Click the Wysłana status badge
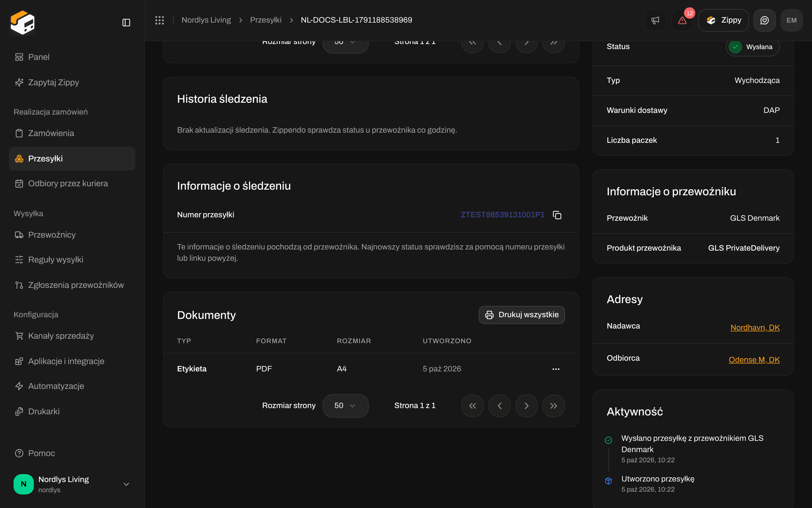This screenshot has height=508, width=812. tap(753, 47)
